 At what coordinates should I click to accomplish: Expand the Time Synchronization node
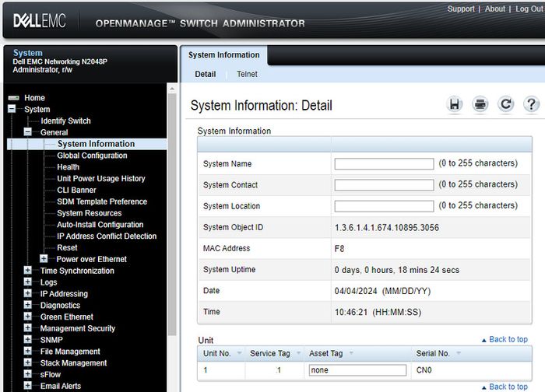pos(27,270)
